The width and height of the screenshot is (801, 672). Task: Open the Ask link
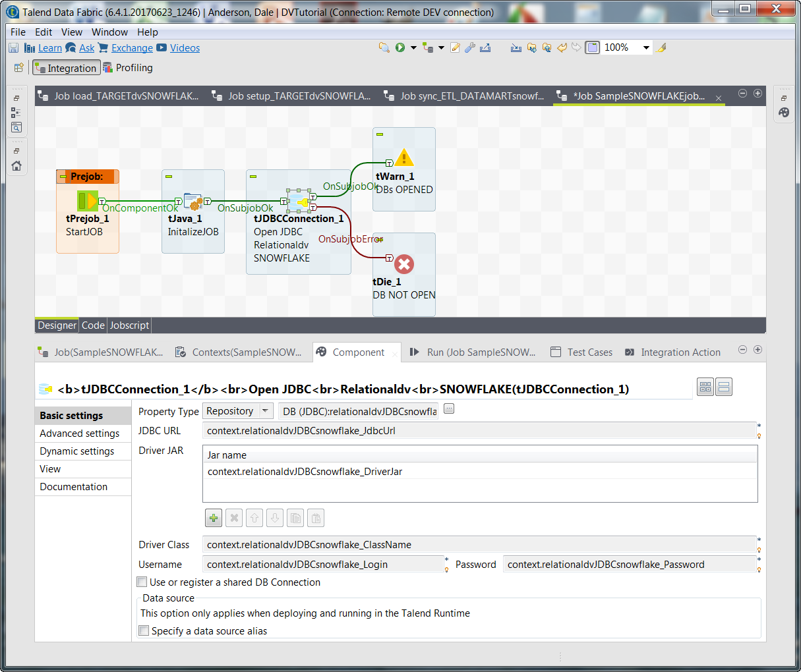pyautogui.click(x=86, y=47)
